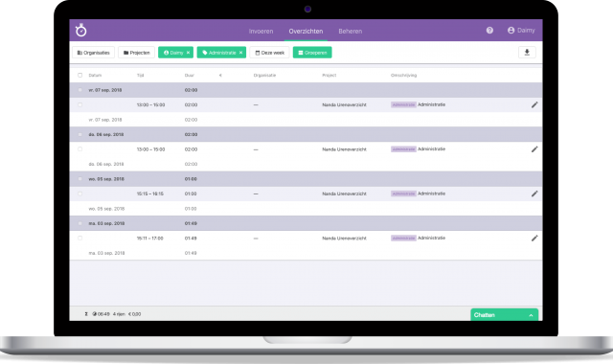Click the download export icon

527,53
